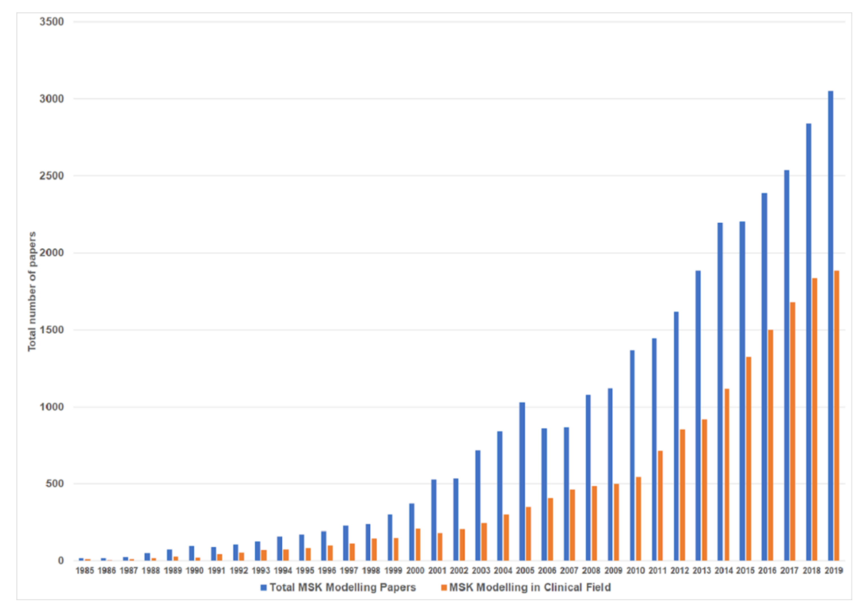Click the 1985 x-axis year label
The height and width of the screenshot is (615, 868).
point(84,571)
